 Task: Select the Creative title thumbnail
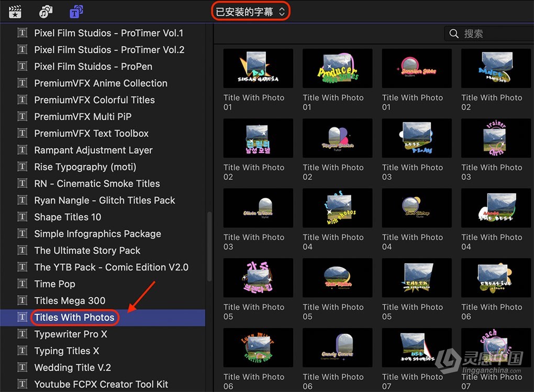point(496,277)
